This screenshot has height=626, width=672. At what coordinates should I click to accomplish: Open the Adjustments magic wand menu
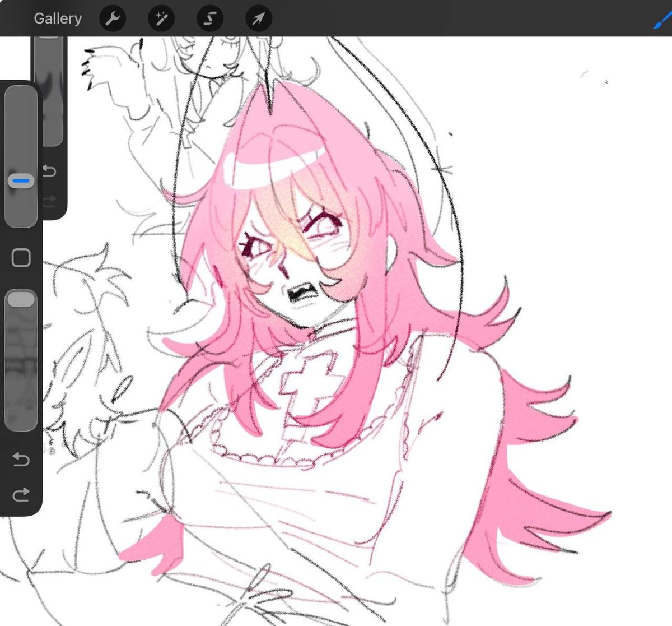pos(161,19)
